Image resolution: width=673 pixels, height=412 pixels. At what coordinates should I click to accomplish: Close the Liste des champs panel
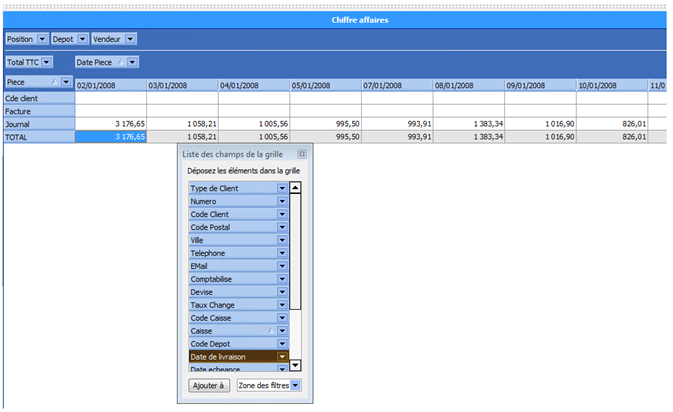pyautogui.click(x=302, y=154)
